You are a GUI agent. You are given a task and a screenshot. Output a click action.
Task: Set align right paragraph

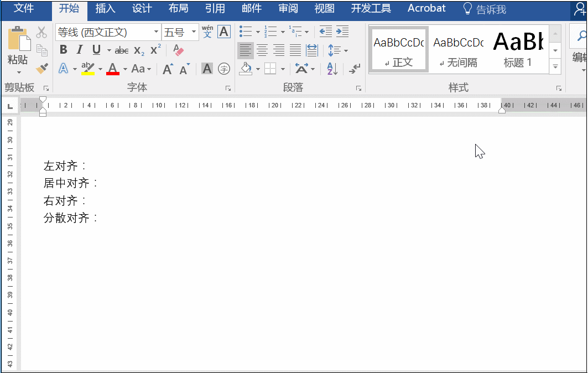click(279, 50)
